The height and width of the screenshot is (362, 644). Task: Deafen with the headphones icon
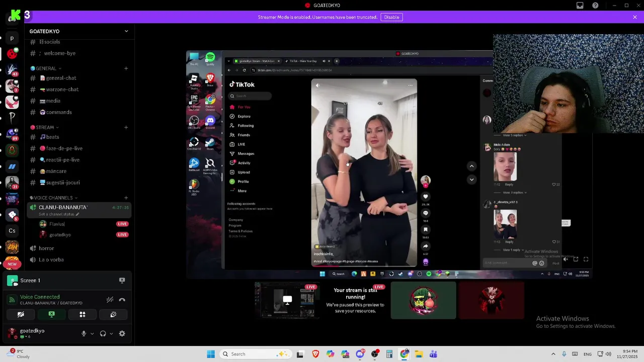tap(103, 333)
